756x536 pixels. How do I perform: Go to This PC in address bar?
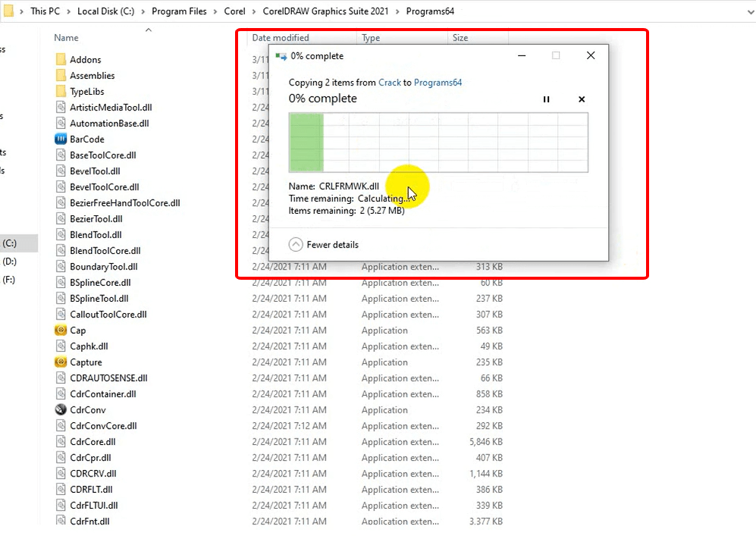[45, 11]
